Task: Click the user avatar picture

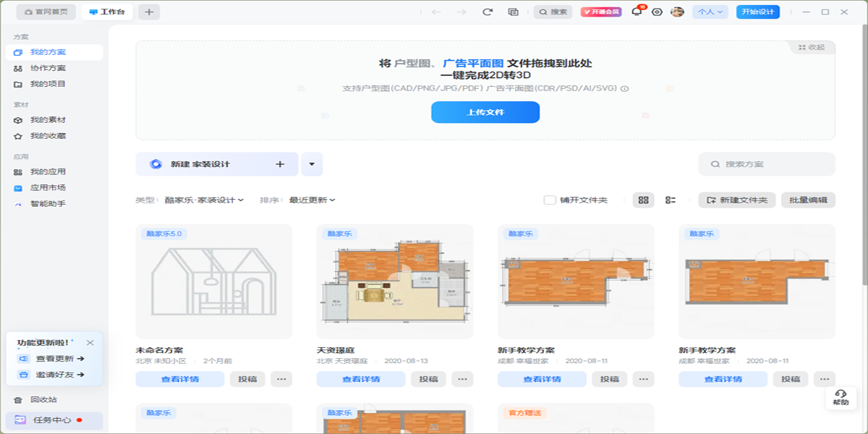Action: [x=677, y=12]
